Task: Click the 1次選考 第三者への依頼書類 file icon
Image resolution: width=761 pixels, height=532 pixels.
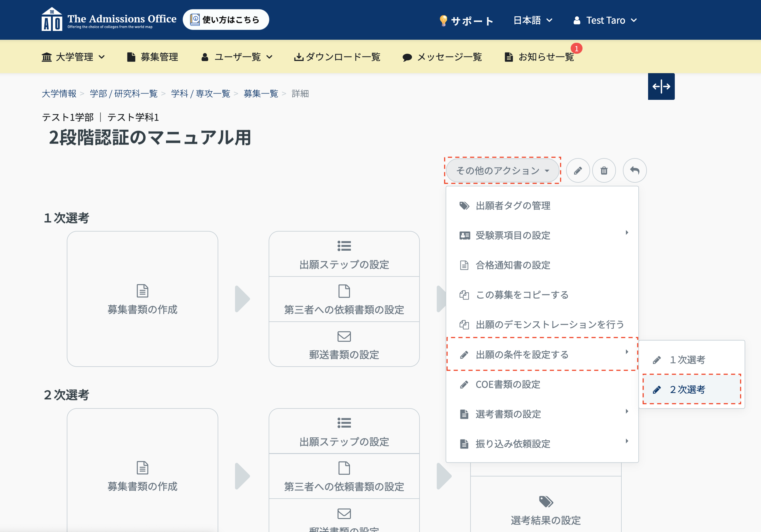Action: tap(344, 291)
